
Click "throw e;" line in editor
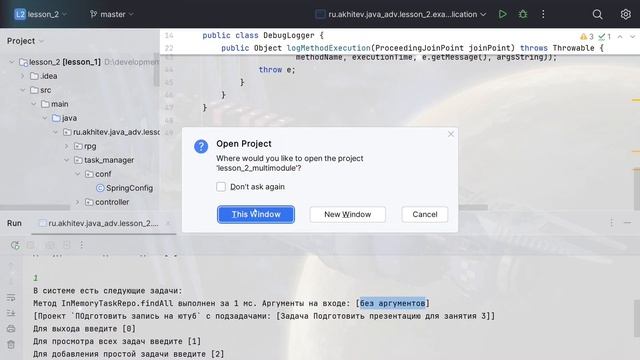coord(277,70)
